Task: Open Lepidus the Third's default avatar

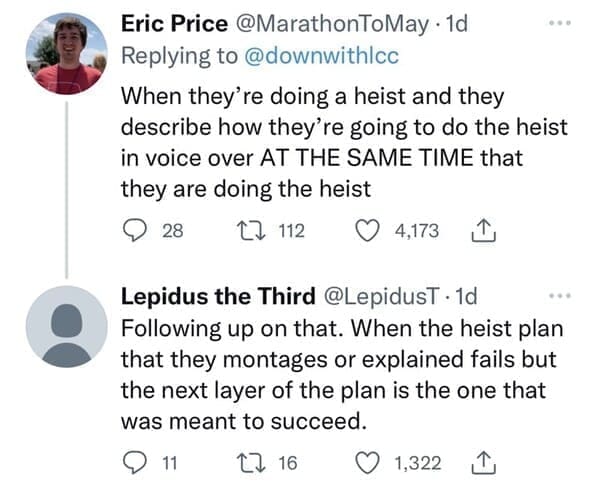Action: [x=67, y=326]
